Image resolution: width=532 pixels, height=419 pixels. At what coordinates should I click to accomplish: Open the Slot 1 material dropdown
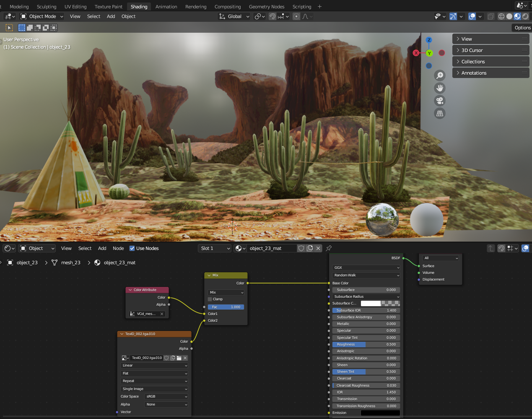pyautogui.click(x=215, y=248)
